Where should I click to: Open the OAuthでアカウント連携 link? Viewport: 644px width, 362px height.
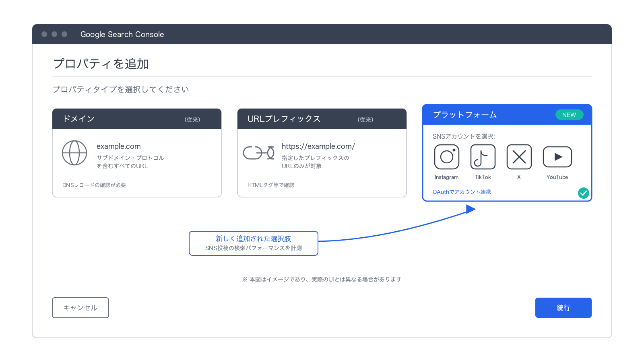click(x=462, y=192)
